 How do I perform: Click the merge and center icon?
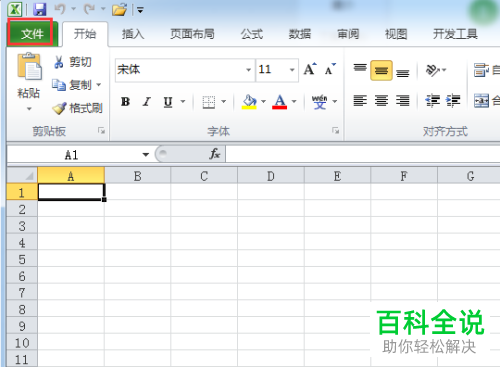click(x=481, y=101)
